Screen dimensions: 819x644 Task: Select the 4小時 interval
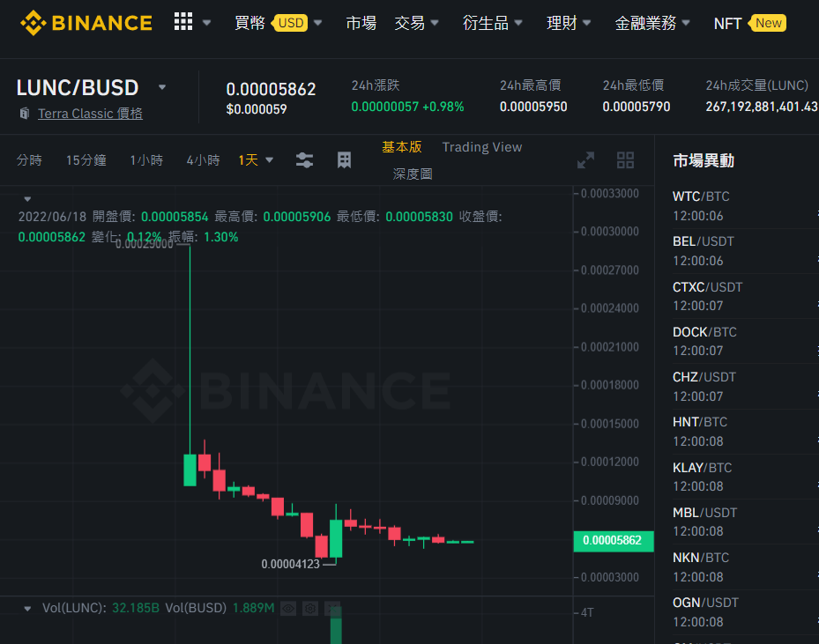coord(203,159)
